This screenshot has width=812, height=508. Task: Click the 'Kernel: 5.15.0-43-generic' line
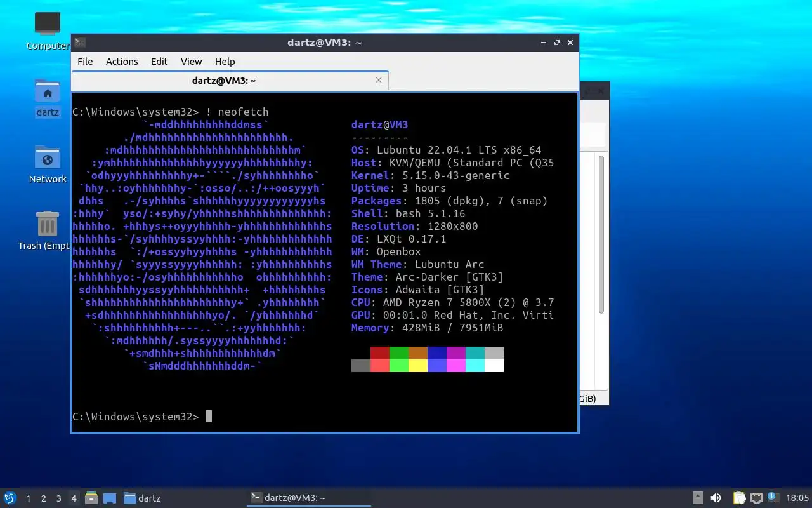[x=431, y=175]
